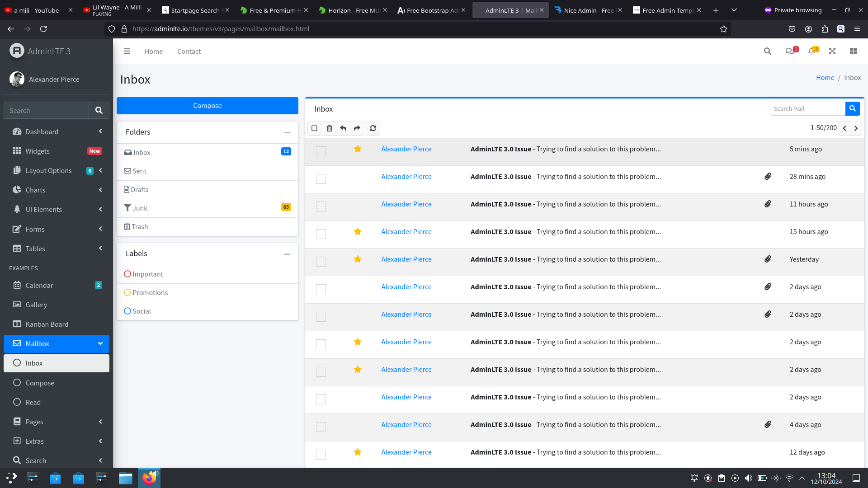Viewport: 868px width, 488px height.
Task: Check the checkbox for the 5 mins ago email
Action: pos(321,151)
